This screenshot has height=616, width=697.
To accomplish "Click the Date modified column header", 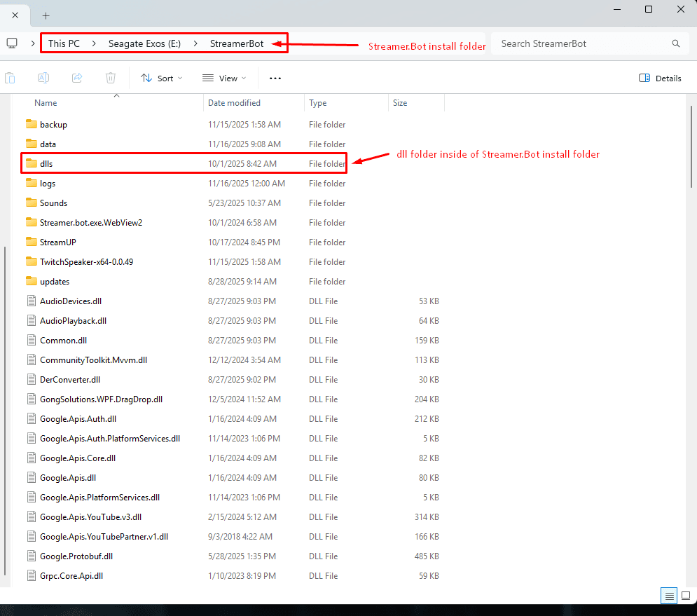I will pos(235,102).
